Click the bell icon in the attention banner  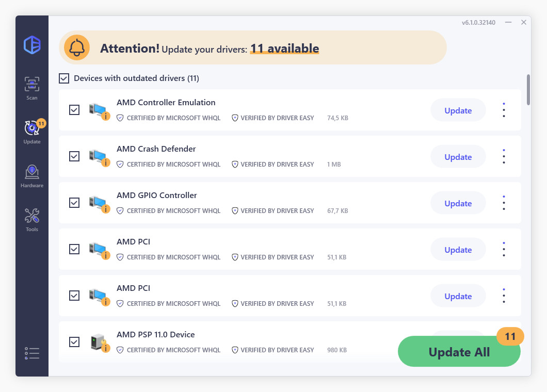76,47
